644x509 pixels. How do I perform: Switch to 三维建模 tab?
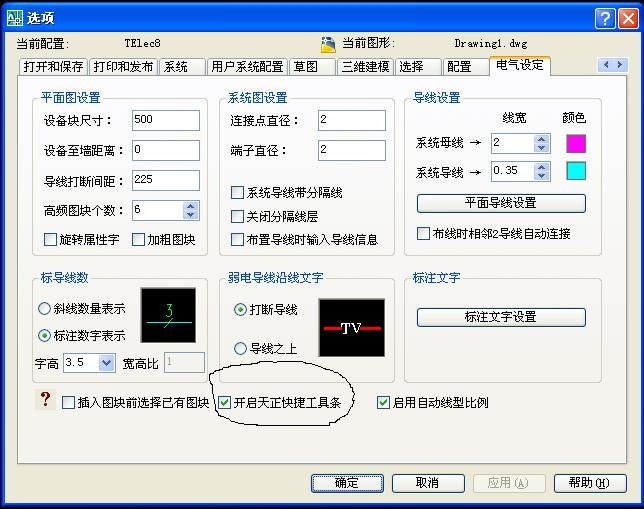pos(365,67)
